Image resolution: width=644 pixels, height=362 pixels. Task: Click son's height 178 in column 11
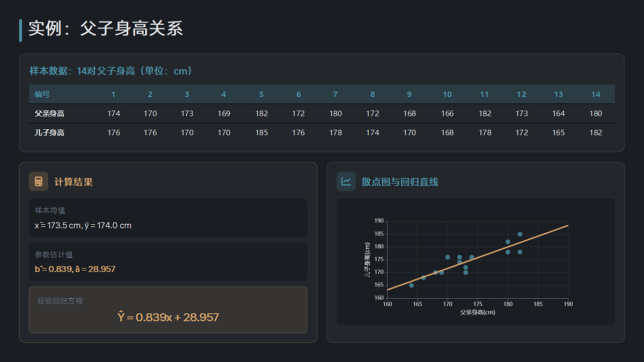485,132
